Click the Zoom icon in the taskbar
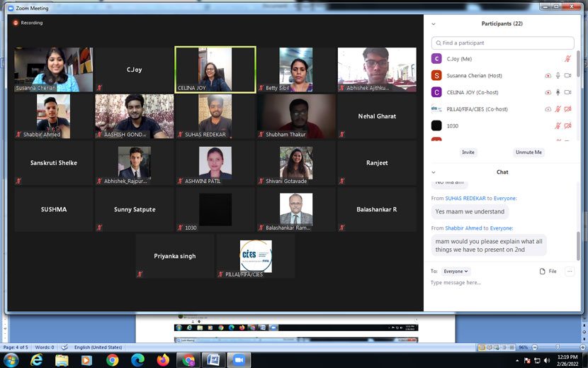This screenshot has width=588, height=368. click(239, 360)
